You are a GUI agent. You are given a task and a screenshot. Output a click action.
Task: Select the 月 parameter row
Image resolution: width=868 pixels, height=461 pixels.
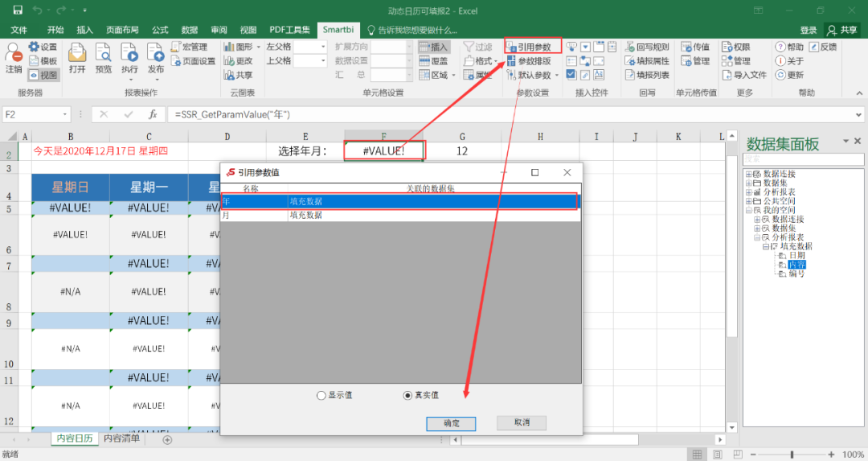[401, 215]
